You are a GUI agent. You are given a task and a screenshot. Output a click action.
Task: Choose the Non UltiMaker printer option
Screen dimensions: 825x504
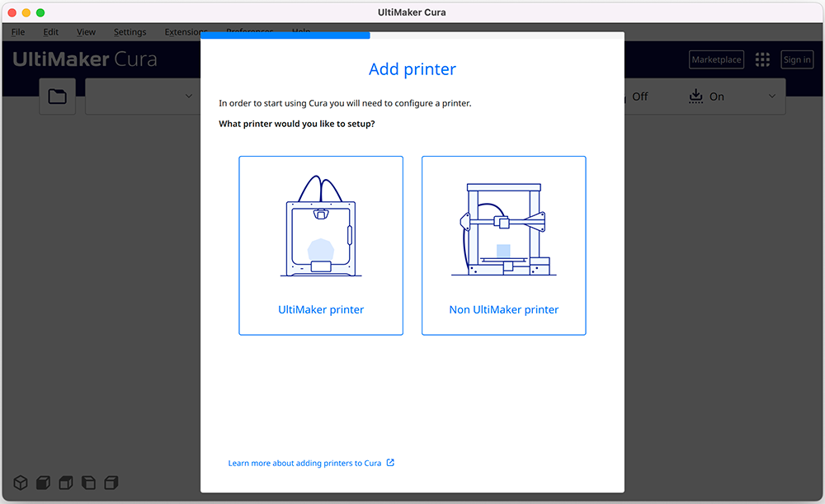503,245
